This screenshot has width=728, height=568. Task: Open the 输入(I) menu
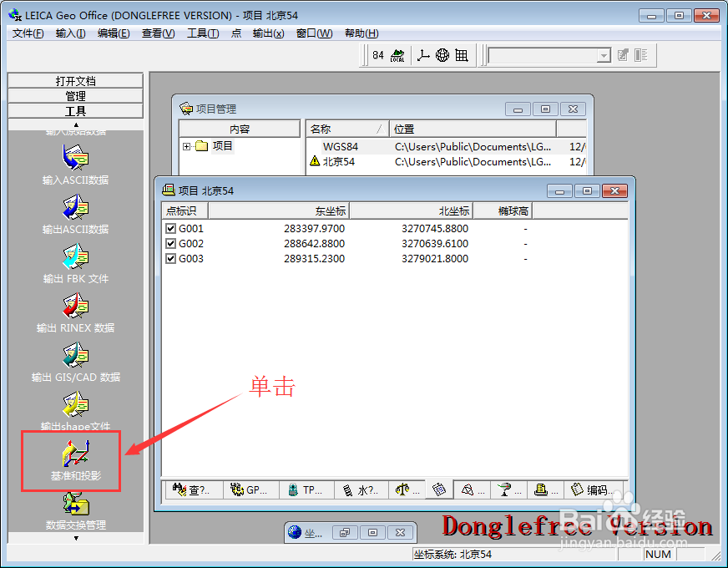pyautogui.click(x=70, y=33)
